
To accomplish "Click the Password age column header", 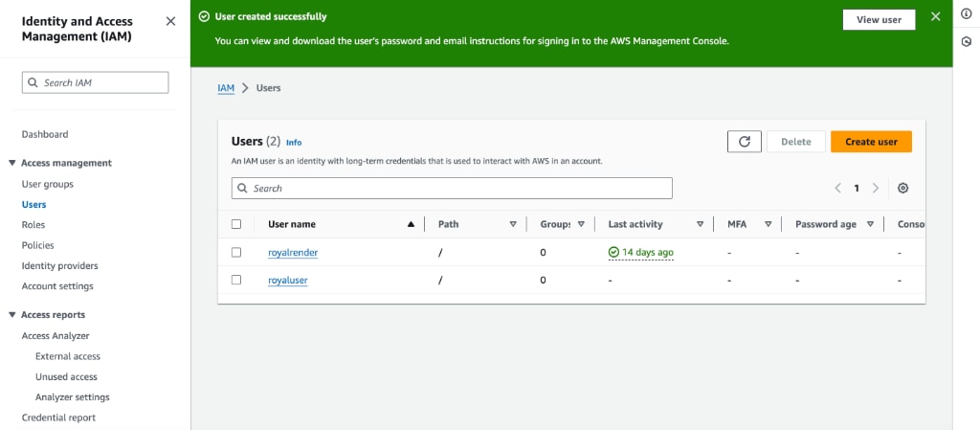I will point(826,224).
